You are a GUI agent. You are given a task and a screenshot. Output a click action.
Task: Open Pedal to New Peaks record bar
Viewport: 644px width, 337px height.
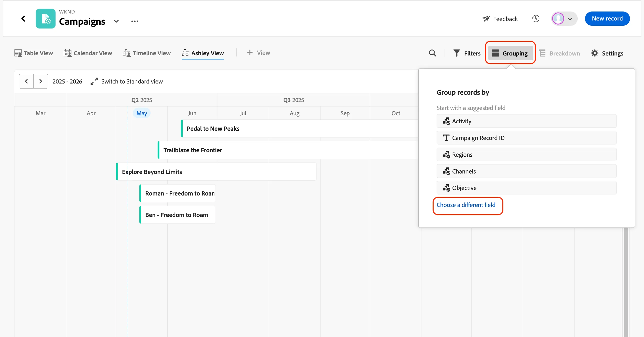(300, 128)
